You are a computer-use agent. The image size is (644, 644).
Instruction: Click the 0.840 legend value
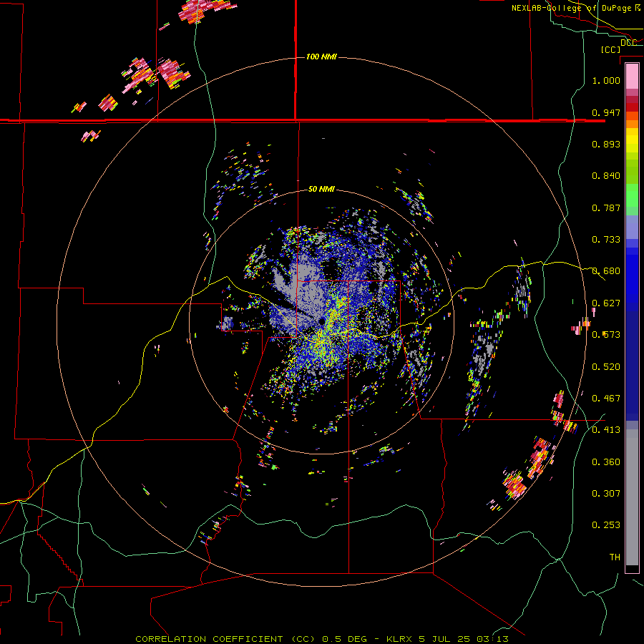606,176
